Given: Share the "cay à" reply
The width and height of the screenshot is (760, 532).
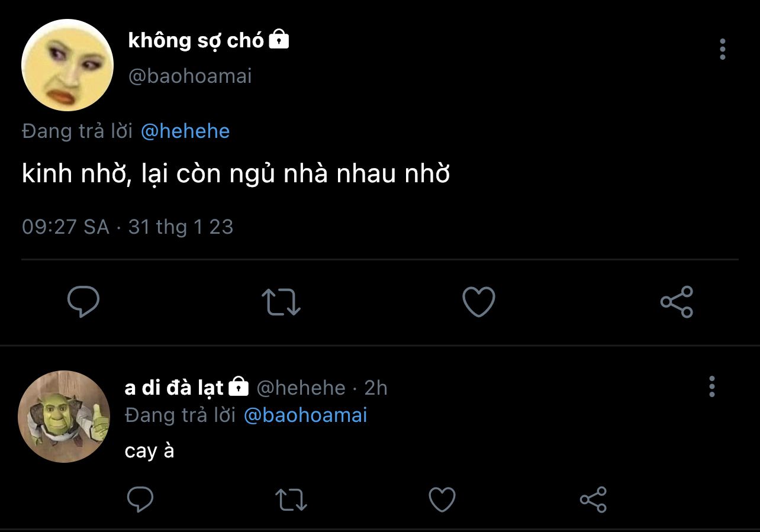Looking at the screenshot, I should pyautogui.click(x=593, y=499).
